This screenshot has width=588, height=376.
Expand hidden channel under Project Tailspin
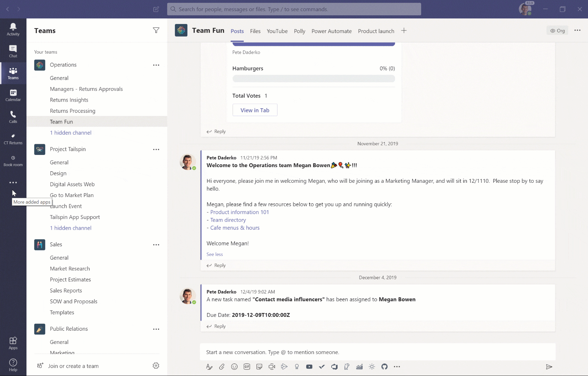[71, 228]
